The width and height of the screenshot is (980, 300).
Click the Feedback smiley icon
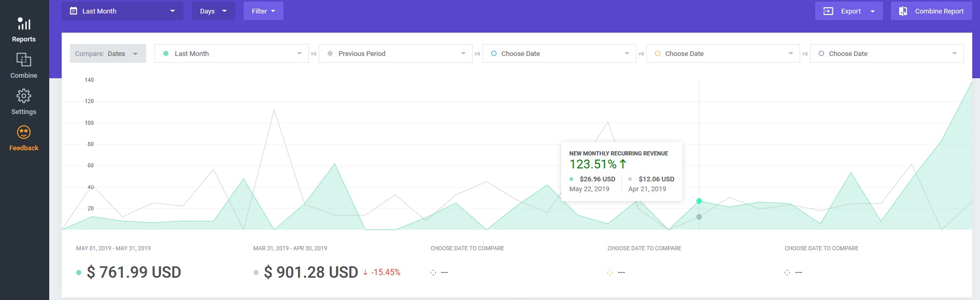coord(24,132)
